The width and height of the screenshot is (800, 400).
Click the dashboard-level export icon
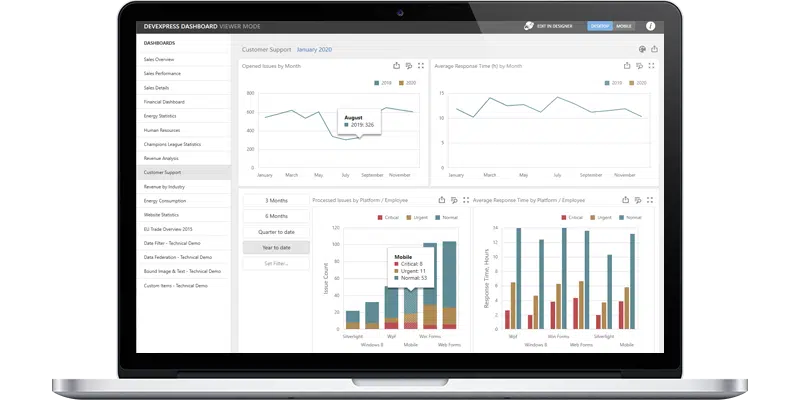pyautogui.click(x=654, y=49)
